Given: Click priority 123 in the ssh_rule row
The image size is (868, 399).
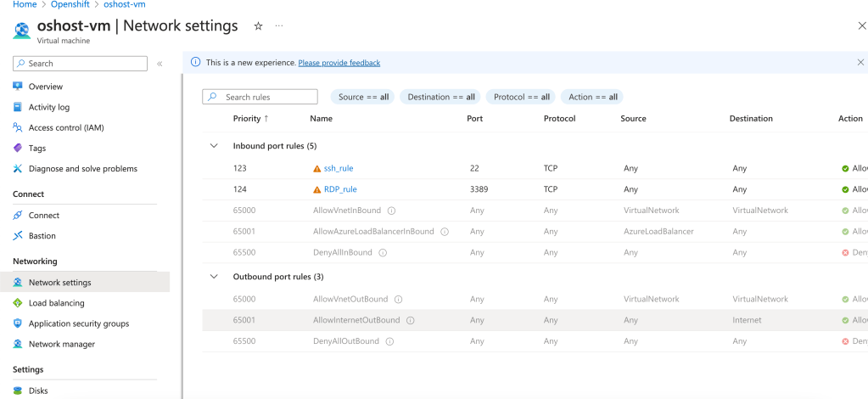Looking at the screenshot, I should click(239, 168).
